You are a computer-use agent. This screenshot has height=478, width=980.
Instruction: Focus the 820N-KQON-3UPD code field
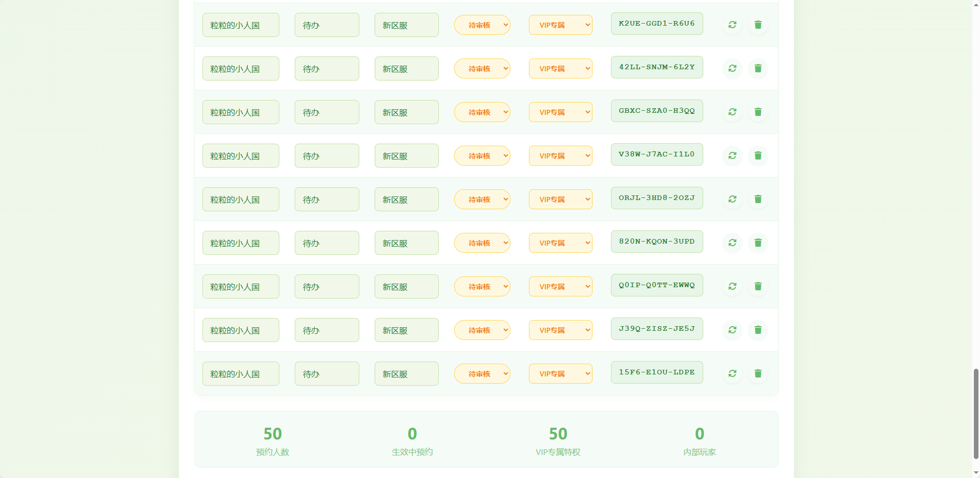pyautogui.click(x=657, y=242)
